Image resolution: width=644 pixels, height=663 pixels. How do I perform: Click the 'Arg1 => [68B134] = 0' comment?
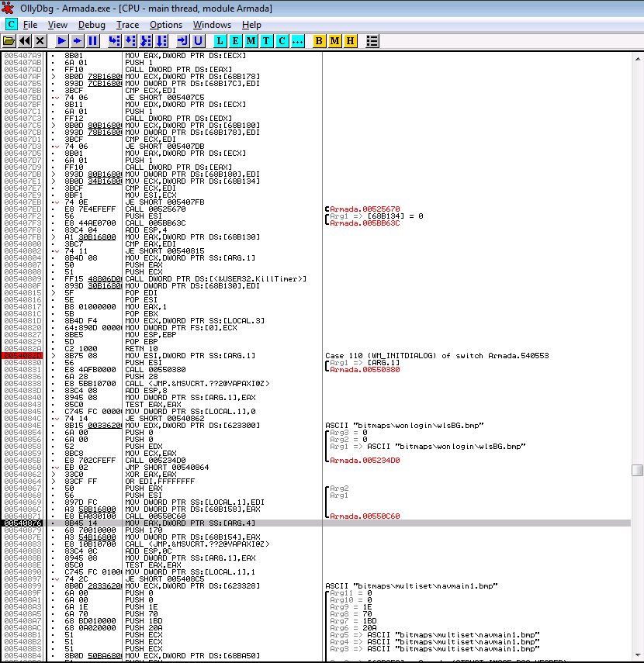point(376,216)
